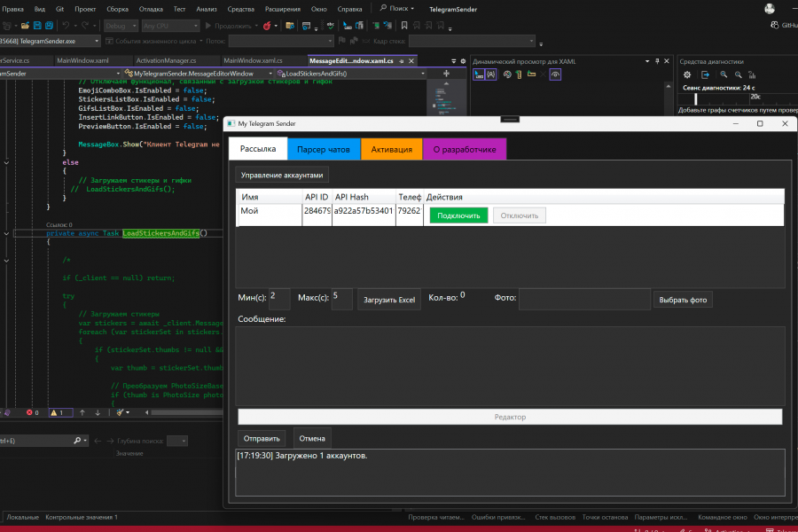
Task: Click the Выбрать фото button
Action: pos(683,300)
